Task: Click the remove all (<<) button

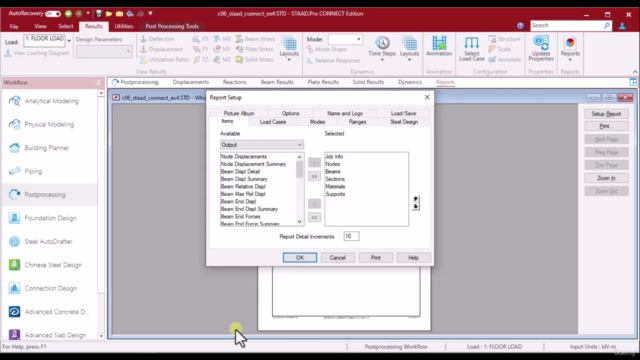Action: click(314, 217)
